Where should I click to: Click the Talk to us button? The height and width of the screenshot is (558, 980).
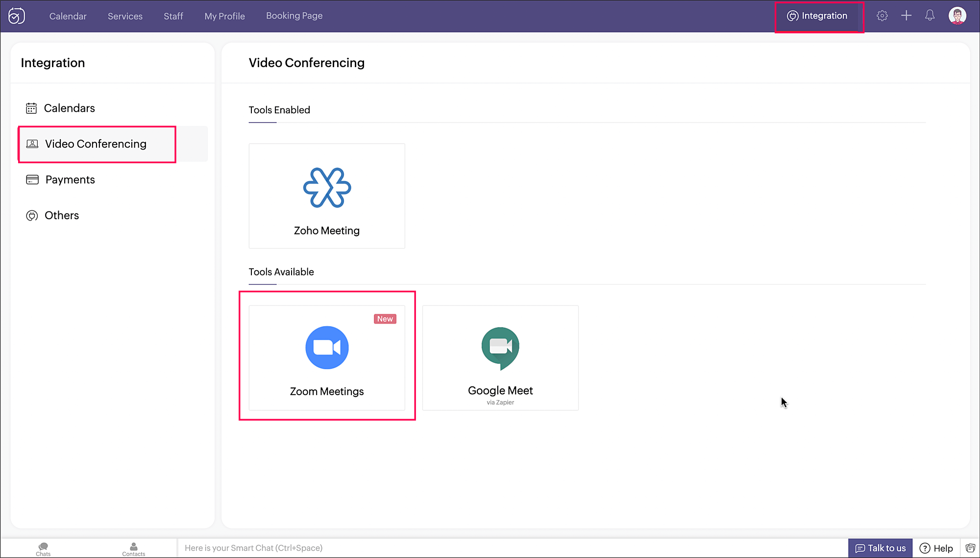coord(880,548)
